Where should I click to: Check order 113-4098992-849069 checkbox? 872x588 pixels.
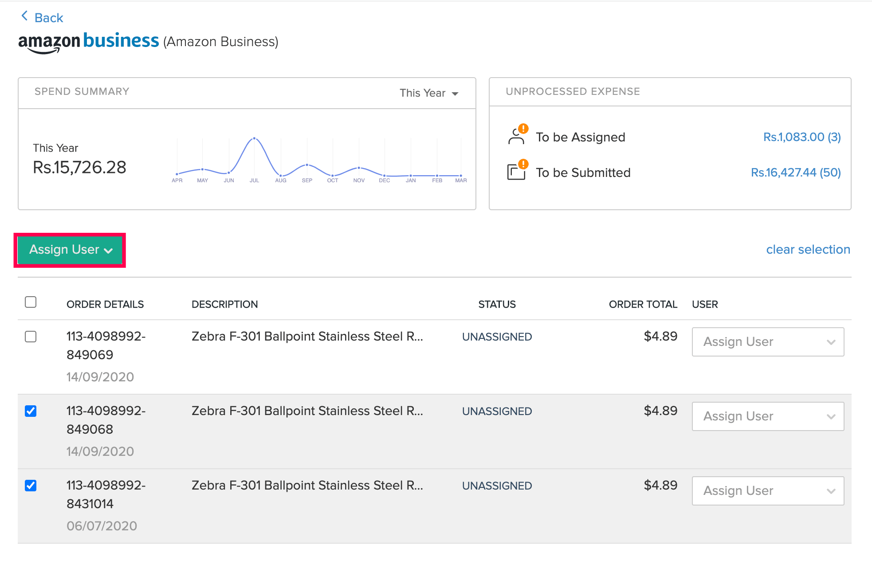coord(31,337)
